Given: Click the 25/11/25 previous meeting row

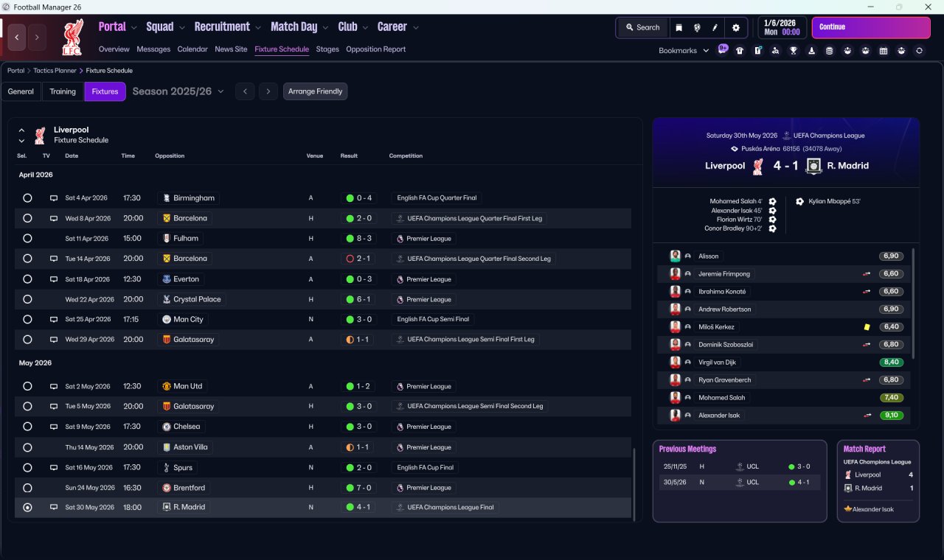Looking at the screenshot, I should click(740, 466).
